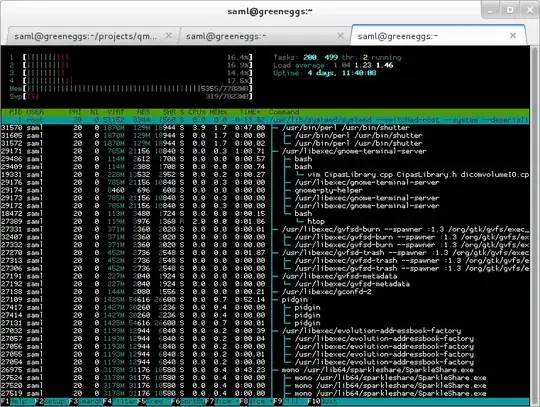Collapse gvfsd-trash tree at PID 27270
This screenshot has width=540, height=407.
point(265,253)
